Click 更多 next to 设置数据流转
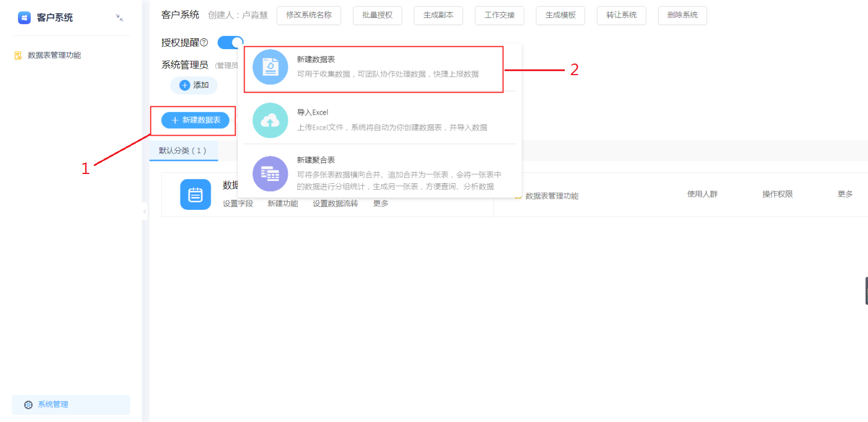This screenshot has height=422, width=868. (381, 203)
